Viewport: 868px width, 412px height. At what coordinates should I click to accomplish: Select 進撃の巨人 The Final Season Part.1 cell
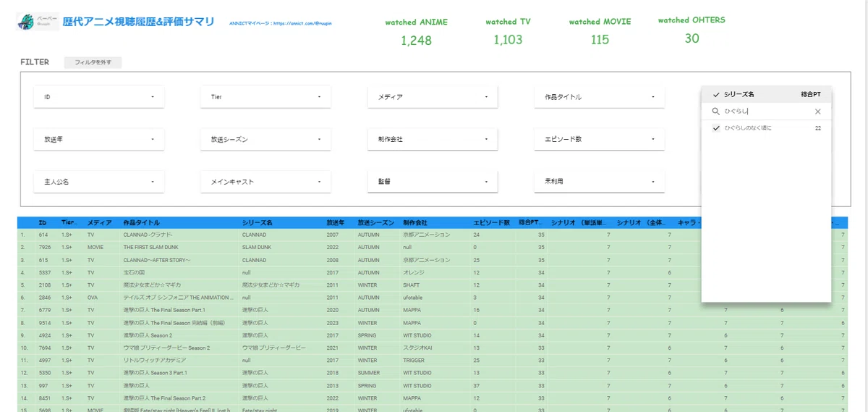164,310
